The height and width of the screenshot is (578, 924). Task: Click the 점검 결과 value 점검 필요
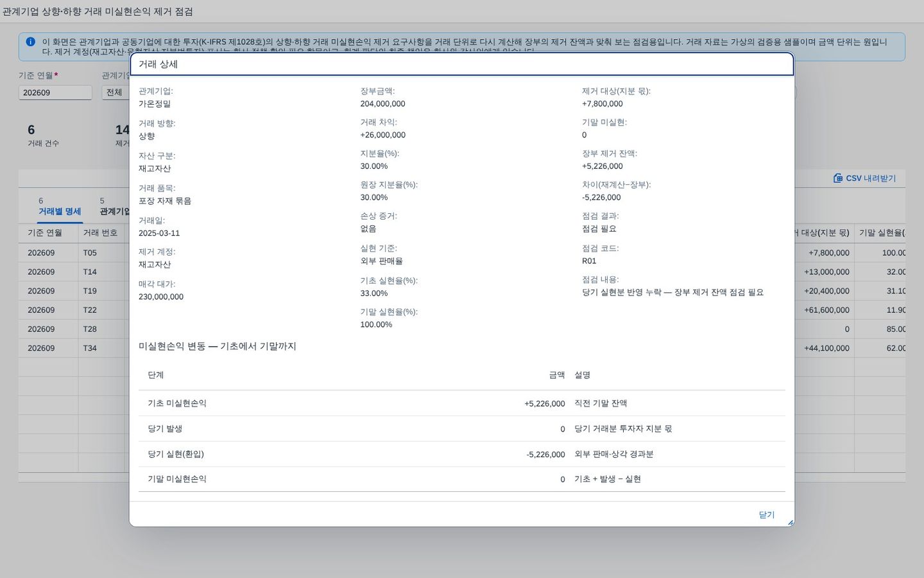599,229
